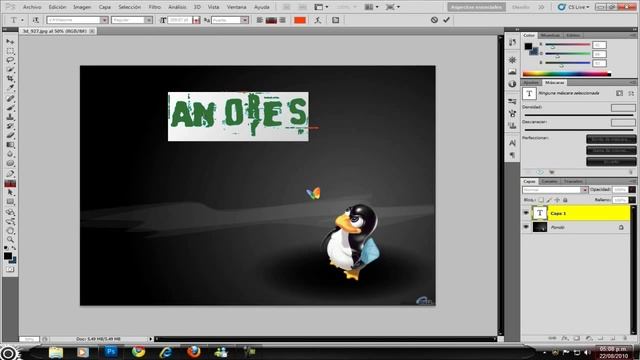Select the Eyedropper tool
The height and width of the screenshot is (360, 640).
(10, 88)
